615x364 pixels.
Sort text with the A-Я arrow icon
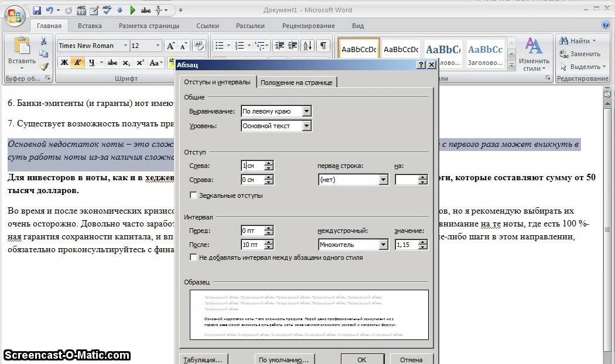click(307, 46)
